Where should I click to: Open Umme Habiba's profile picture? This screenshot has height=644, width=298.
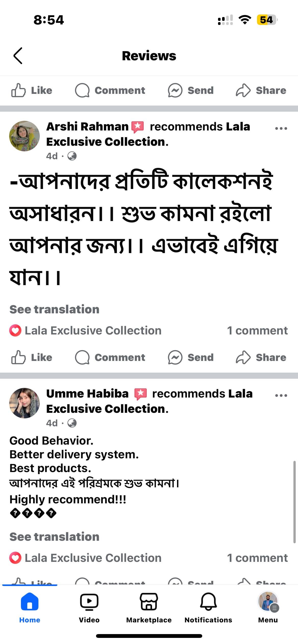[x=24, y=403]
